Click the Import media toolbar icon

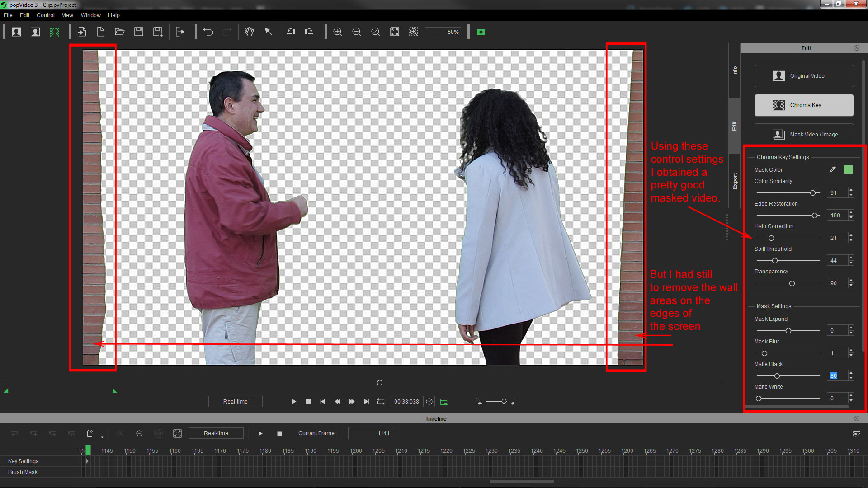(82, 32)
